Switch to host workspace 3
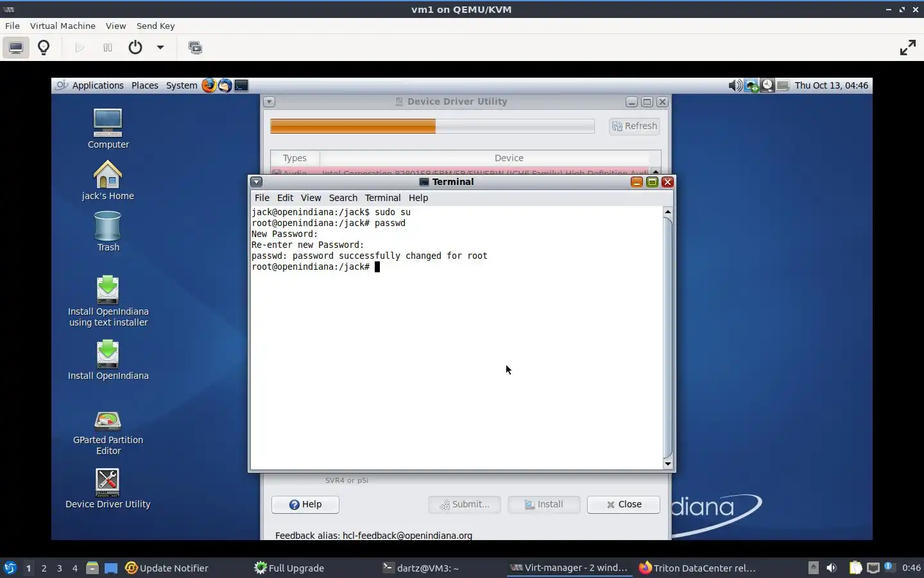 coord(59,568)
